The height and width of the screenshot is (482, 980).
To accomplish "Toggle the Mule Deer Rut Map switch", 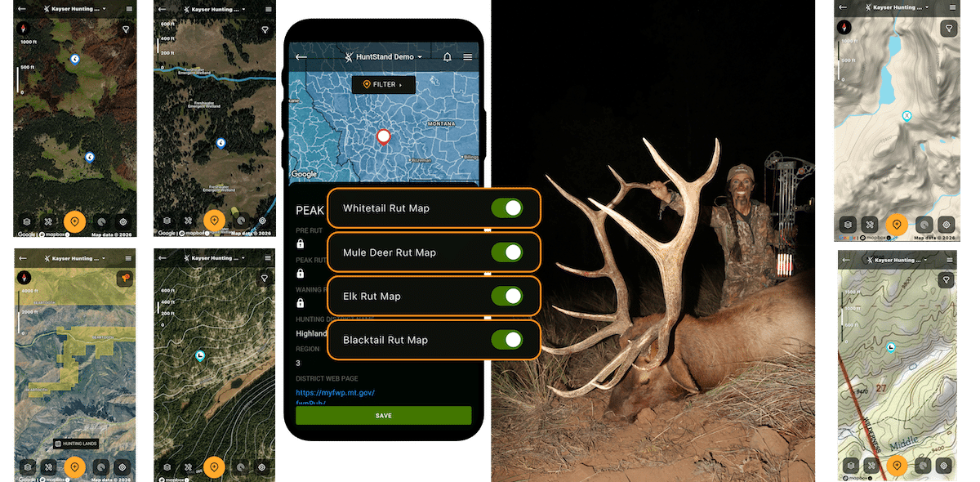I will [x=507, y=252].
